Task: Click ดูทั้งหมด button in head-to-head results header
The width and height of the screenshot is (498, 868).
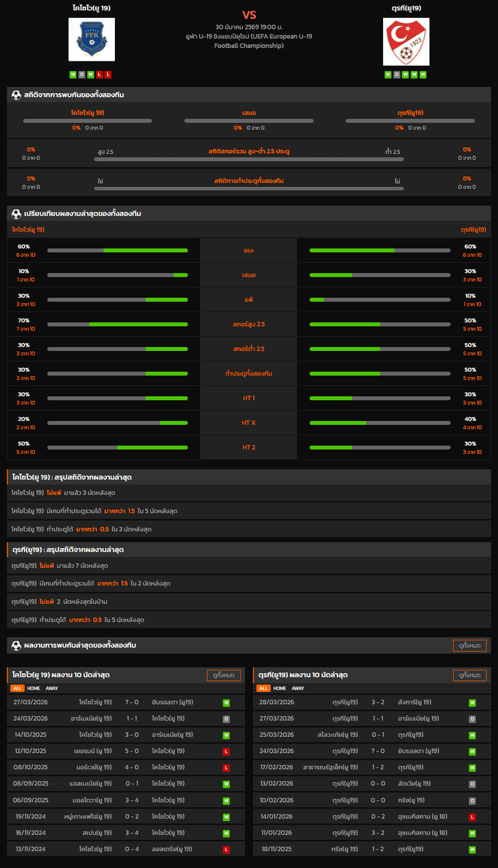Action: point(469,646)
